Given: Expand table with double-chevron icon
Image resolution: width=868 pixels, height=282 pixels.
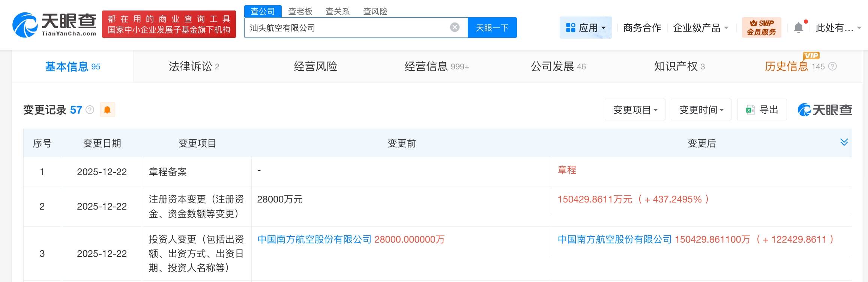Looking at the screenshot, I should [844, 142].
